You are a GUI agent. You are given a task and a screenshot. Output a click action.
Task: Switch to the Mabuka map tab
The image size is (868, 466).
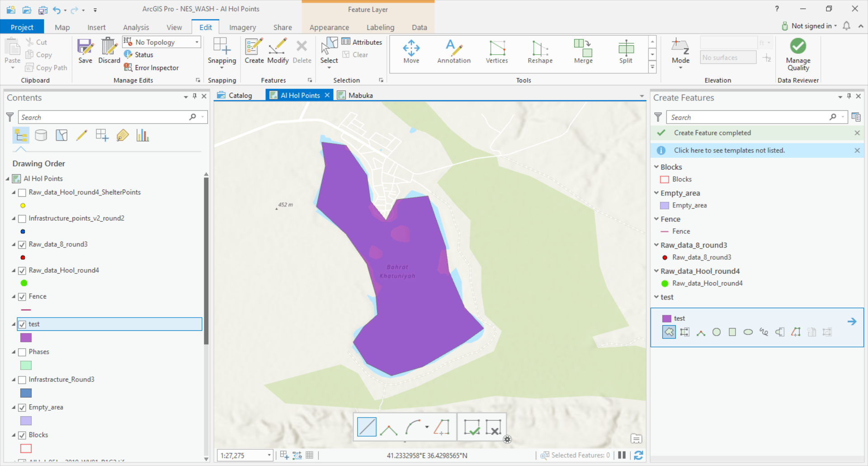pos(355,95)
